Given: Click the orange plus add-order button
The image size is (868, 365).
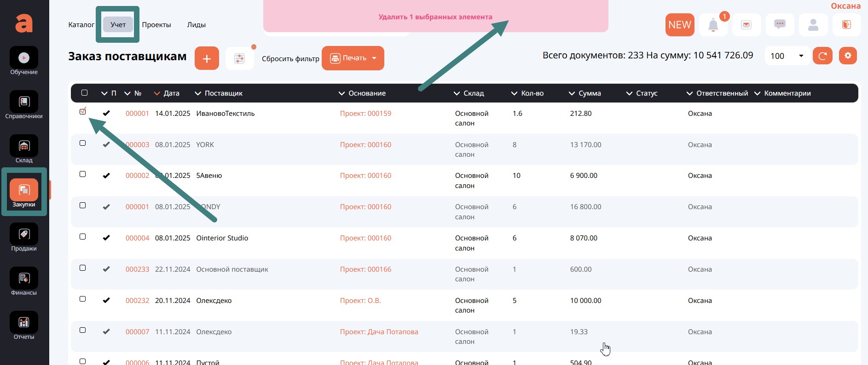Looking at the screenshot, I should 207,58.
